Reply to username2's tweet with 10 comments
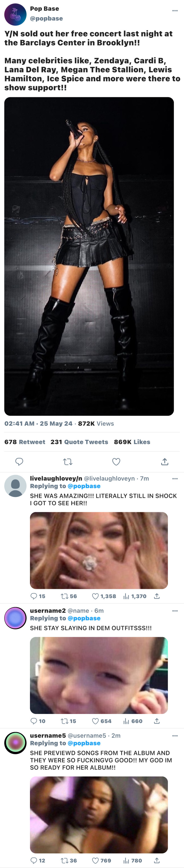This screenshot has width=184, height=868. (34, 721)
